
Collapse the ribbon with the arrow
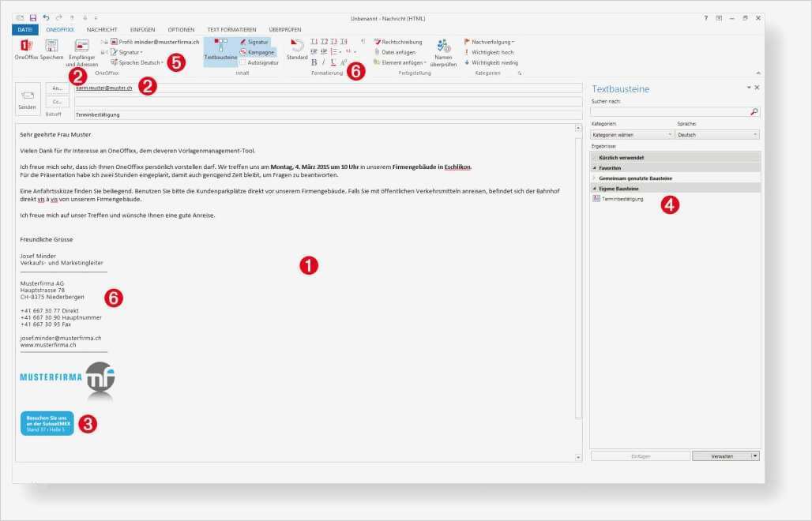click(758, 73)
